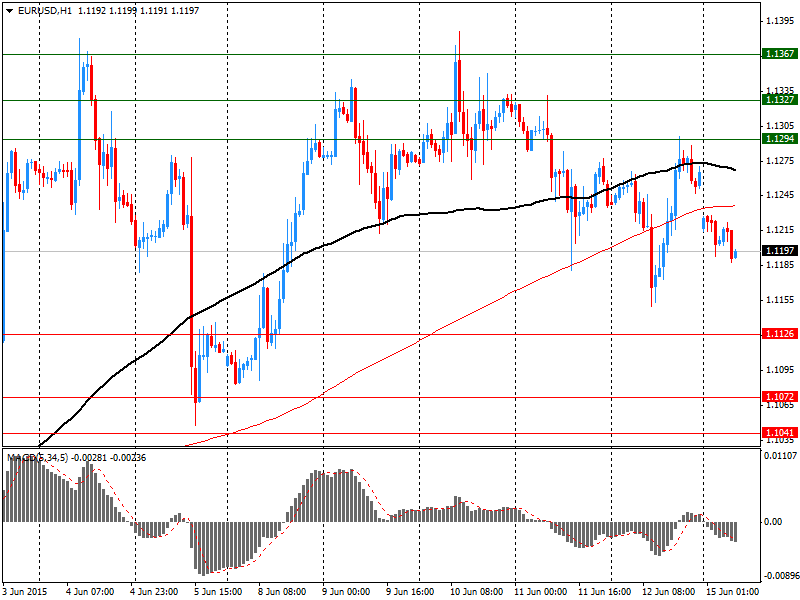Click the -0.00896 MACD scale value
Screen dimensions: 800x600
tap(781, 576)
